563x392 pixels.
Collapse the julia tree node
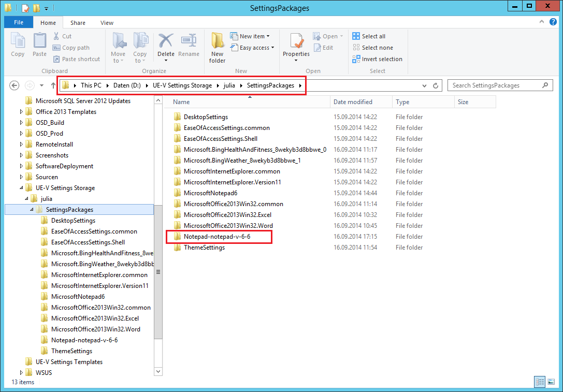click(26, 198)
